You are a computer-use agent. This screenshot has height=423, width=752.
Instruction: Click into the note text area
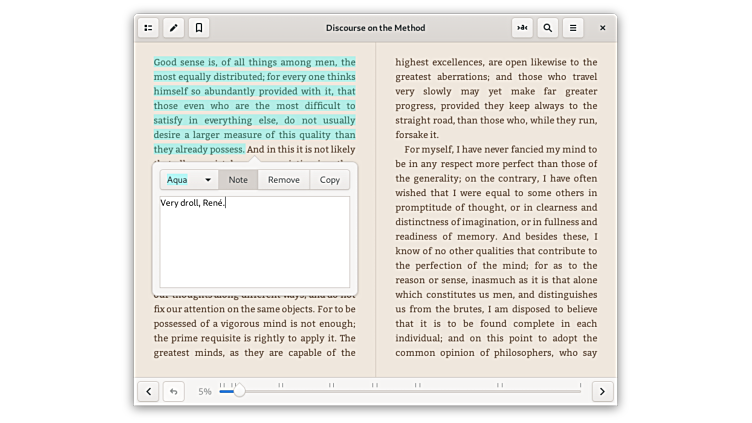tap(255, 245)
